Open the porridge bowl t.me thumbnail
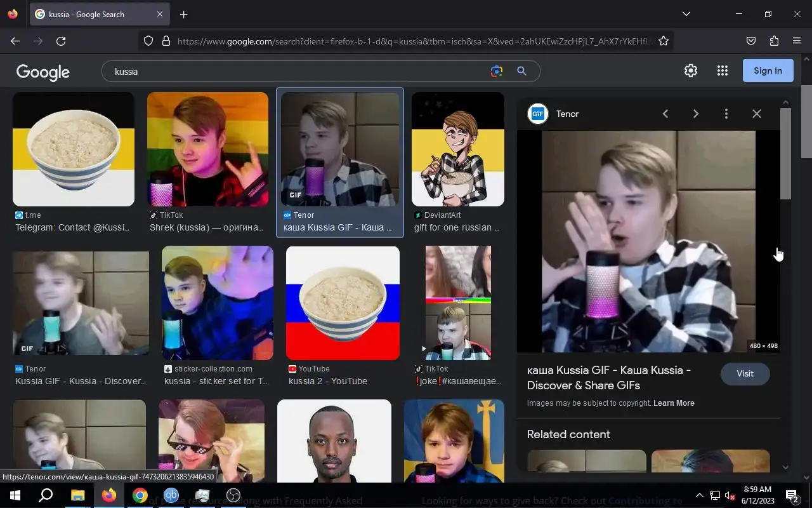 [74, 149]
